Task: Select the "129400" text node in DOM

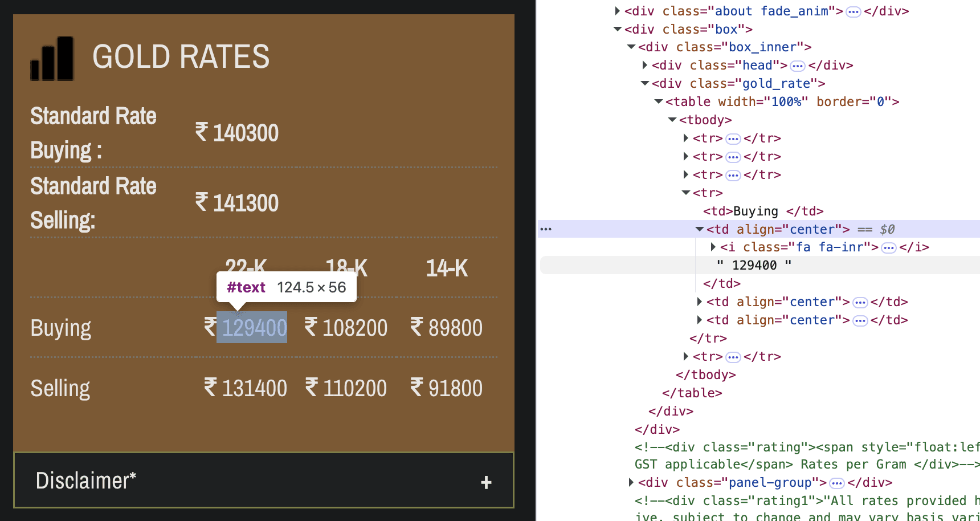Action: 754,266
